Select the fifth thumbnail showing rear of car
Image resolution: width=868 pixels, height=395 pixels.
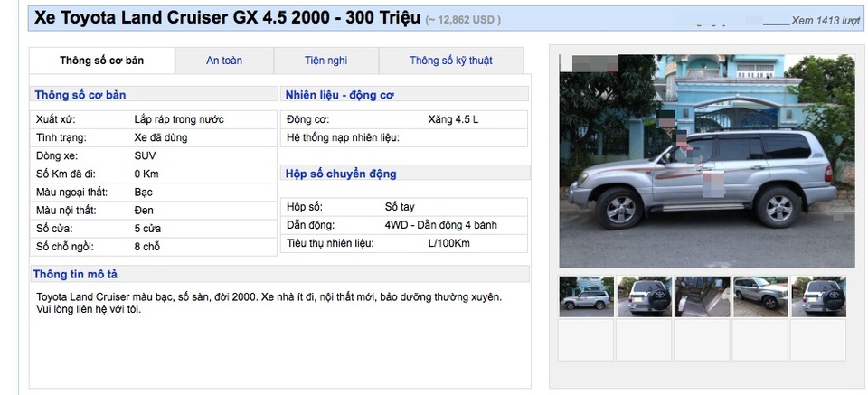pyautogui.click(x=819, y=296)
